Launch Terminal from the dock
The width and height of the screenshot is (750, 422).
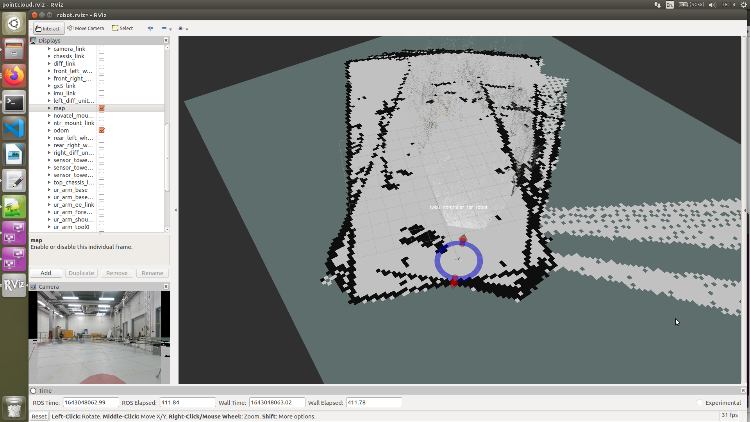[14, 102]
